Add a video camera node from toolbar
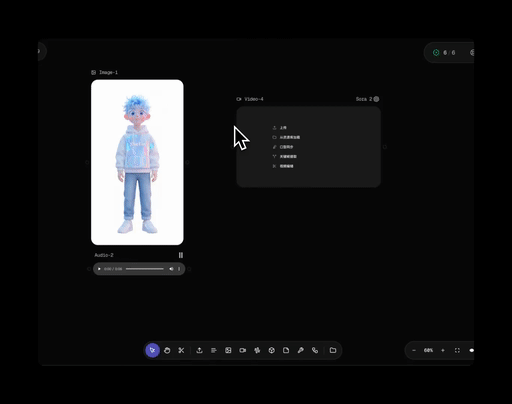Viewport: 512px width, 404px height. point(243,350)
